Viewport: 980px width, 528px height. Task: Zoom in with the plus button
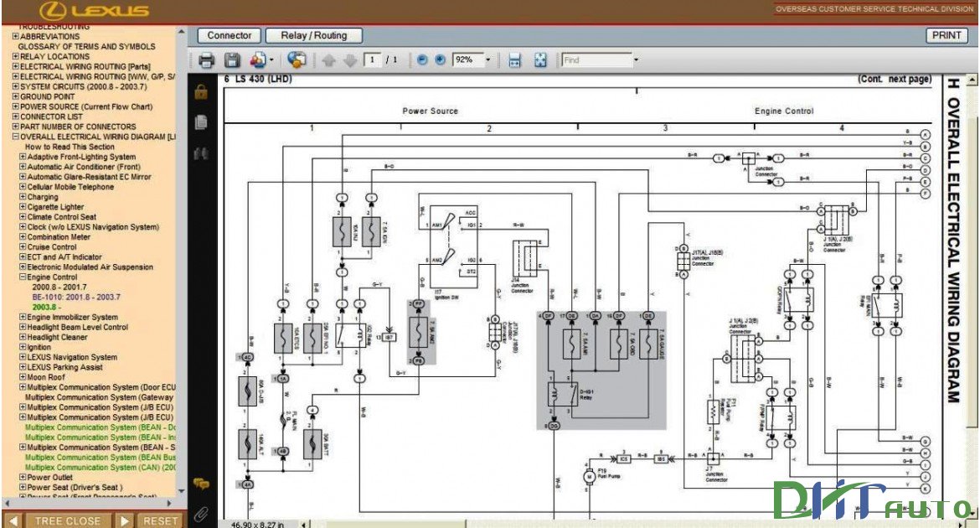(440, 60)
